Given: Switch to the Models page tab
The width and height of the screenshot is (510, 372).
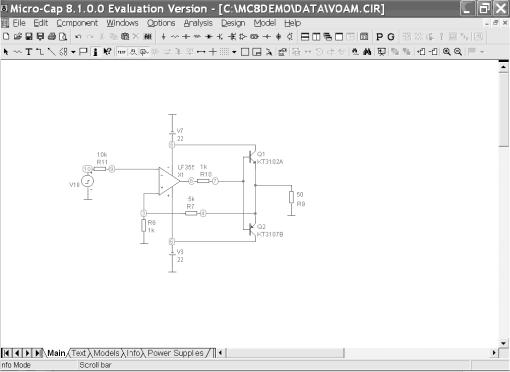Looking at the screenshot, I should pyautogui.click(x=106, y=353).
